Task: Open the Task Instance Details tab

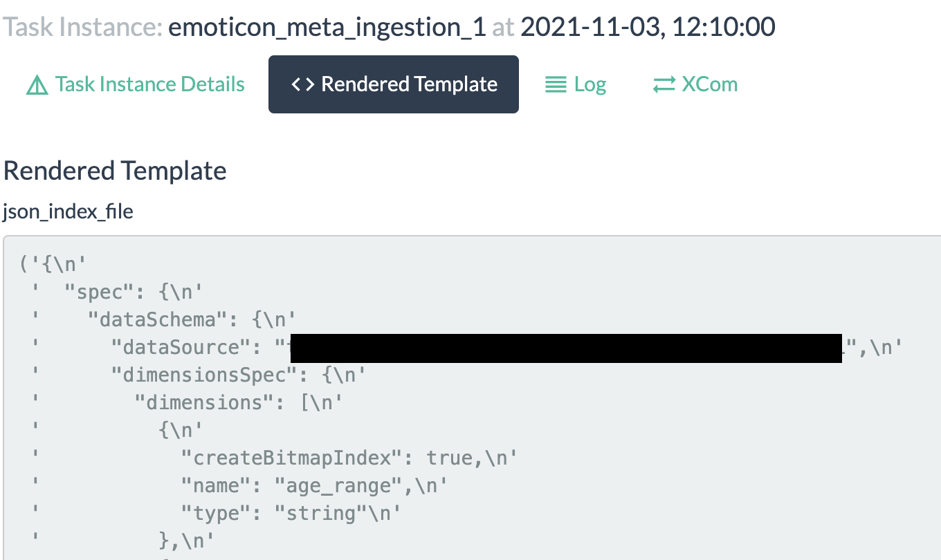Action: click(x=136, y=84)
